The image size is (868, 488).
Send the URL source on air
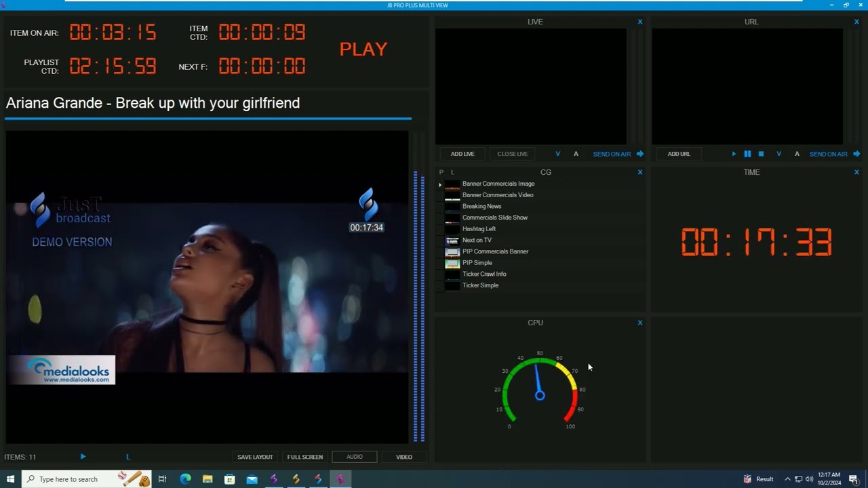(835, 154)
